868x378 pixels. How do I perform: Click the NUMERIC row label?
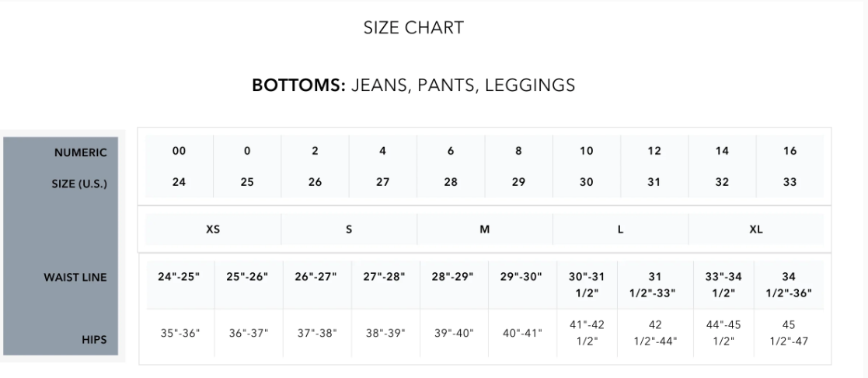(x=80, y=152)
